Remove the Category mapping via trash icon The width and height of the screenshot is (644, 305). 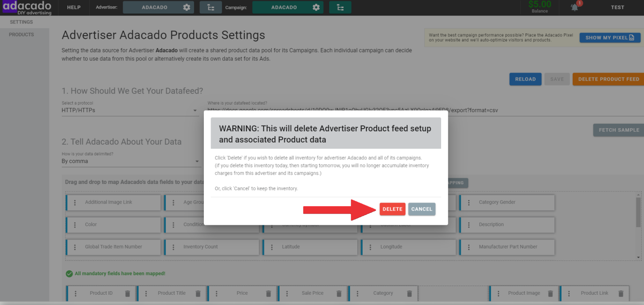409,293
